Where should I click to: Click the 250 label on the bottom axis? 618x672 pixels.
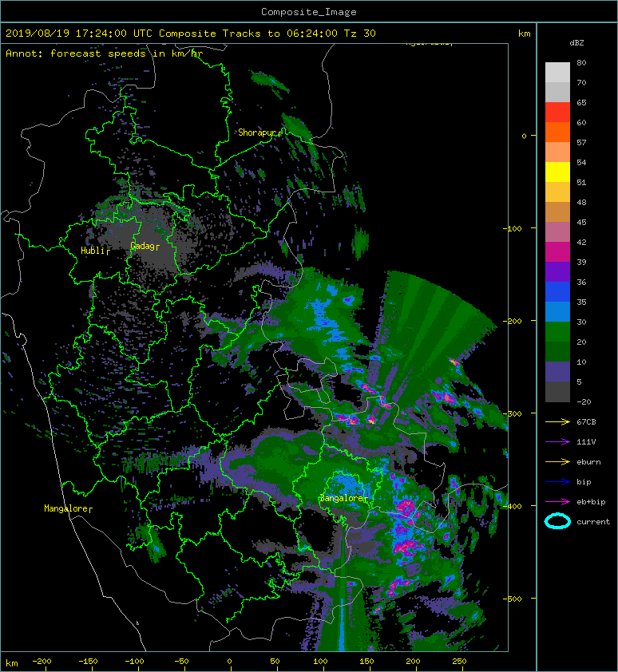459,662
